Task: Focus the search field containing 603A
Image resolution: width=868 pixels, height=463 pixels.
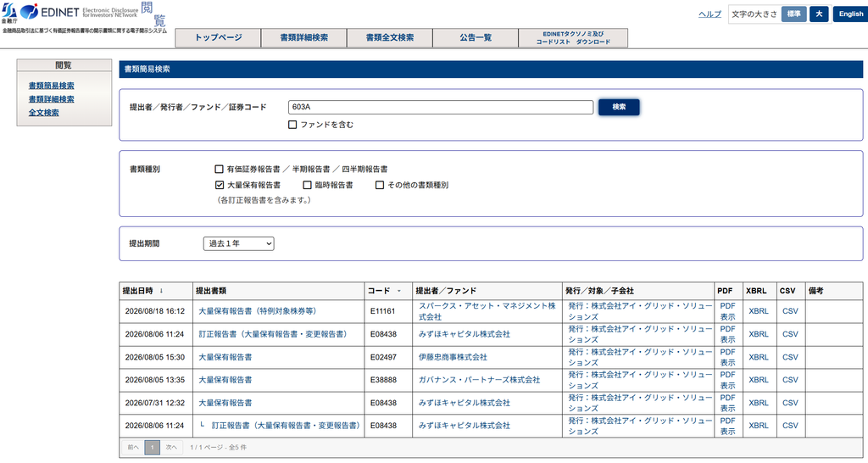Action: click(441, 107)
